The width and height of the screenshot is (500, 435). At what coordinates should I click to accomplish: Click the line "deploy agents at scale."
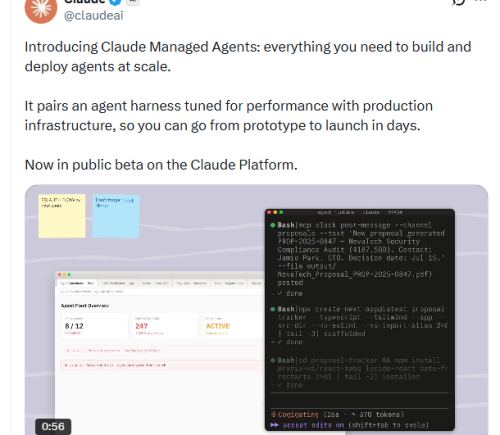98,67
